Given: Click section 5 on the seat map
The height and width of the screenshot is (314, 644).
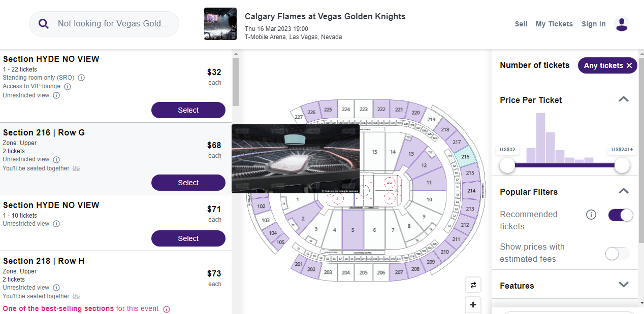Looking at the screenshot, I should [352, 230].
